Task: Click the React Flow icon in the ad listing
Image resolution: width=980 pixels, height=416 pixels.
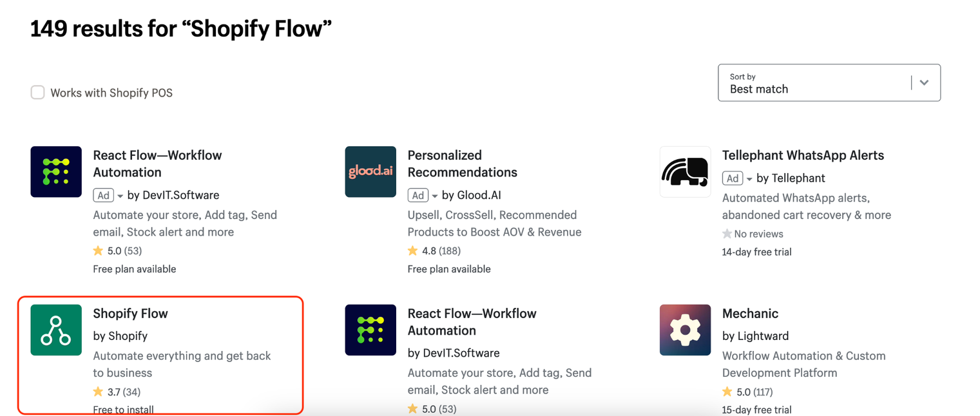Action: click(x=56, y=172)
